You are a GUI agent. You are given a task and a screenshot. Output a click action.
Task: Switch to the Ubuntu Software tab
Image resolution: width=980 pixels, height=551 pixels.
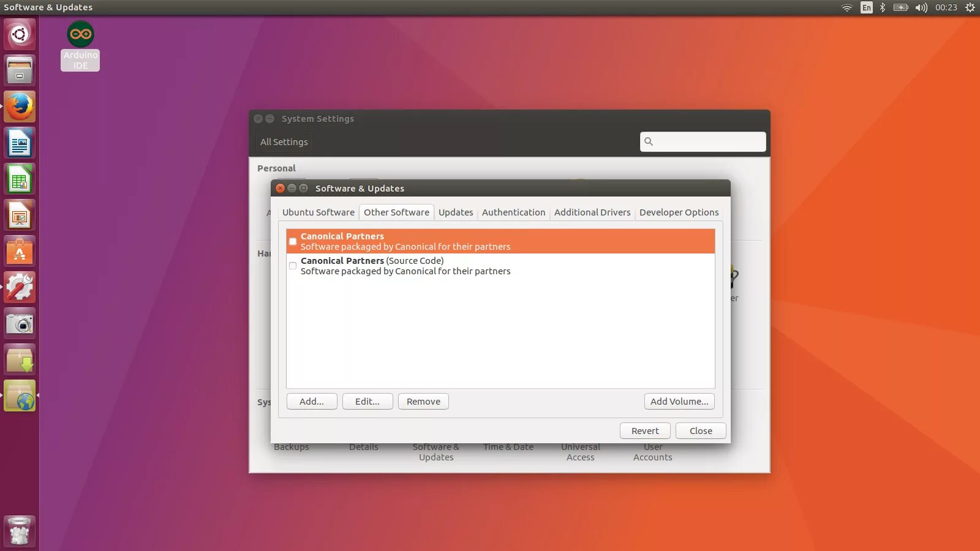point(318,212)
